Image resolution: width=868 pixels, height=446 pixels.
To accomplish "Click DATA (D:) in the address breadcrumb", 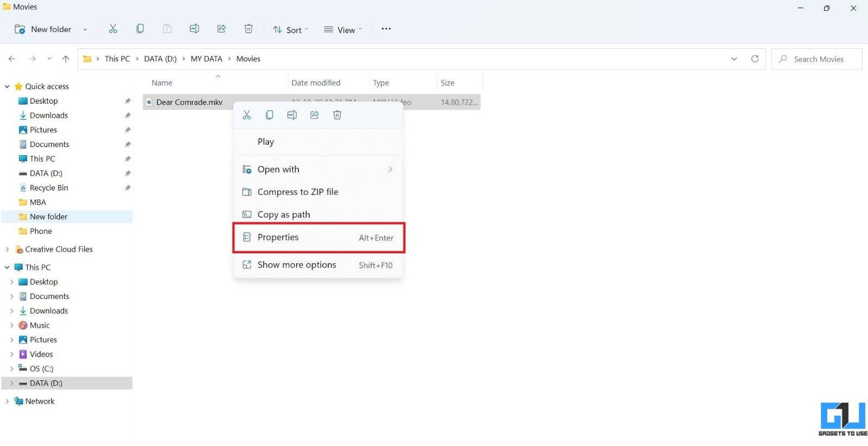I will (160, 59).
